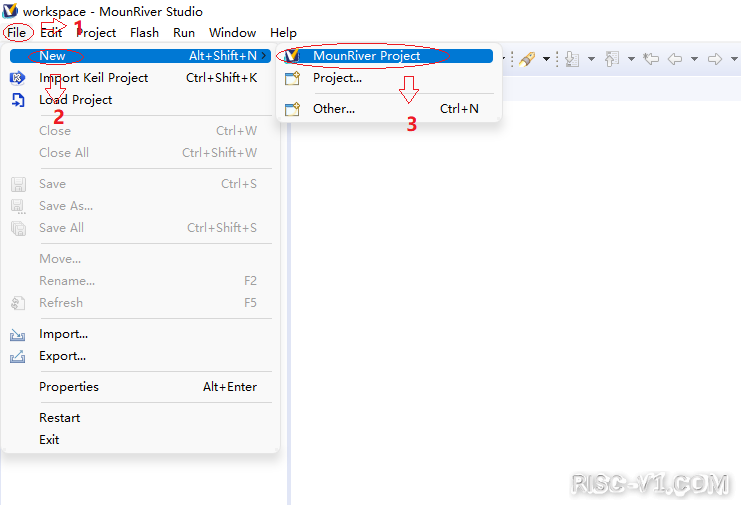Click the Refresh icon
This screenshot has width=741, height=505.
(x=18, y=303)
